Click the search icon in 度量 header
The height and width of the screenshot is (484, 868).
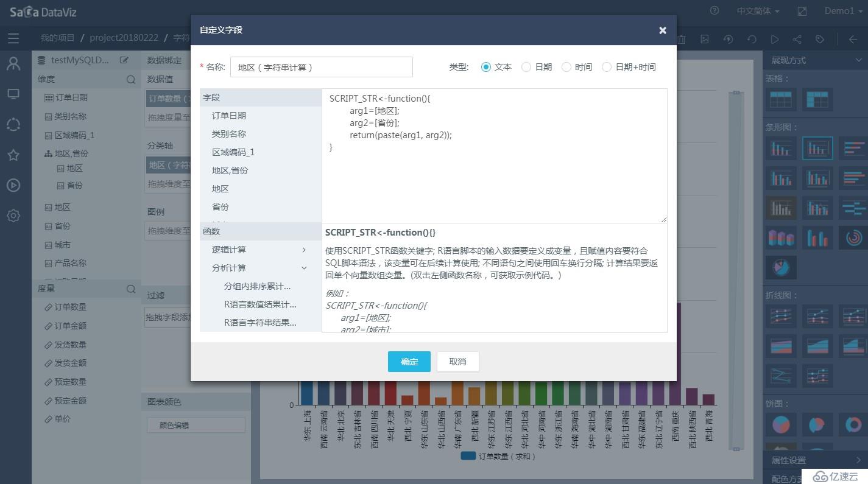(131, 289)
